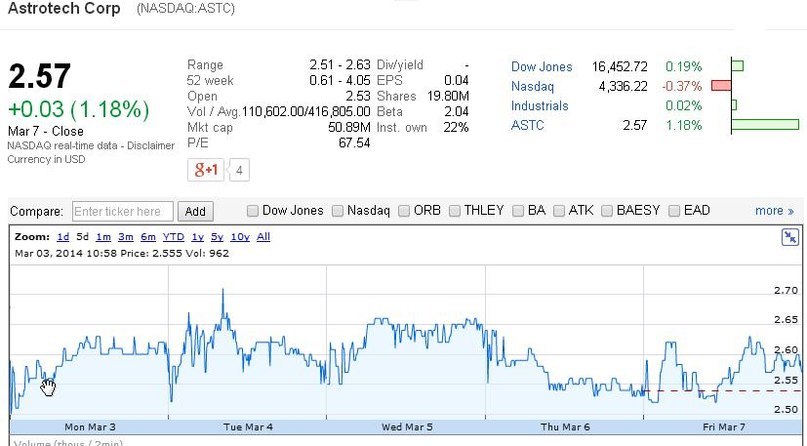The height and width of the screenshot is (446, 807).
Task: Click the current price 2.57
Action: click(x=39, y=76)
